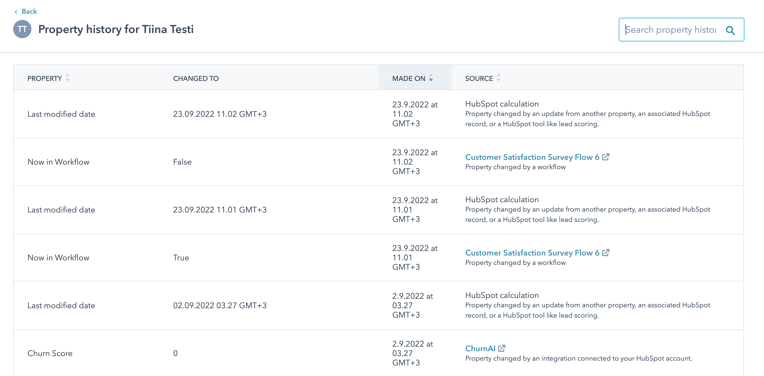Viewport: 764px width, 376px height.
Task: Sort by the Made On column arrow
Action: click(431, 78)
